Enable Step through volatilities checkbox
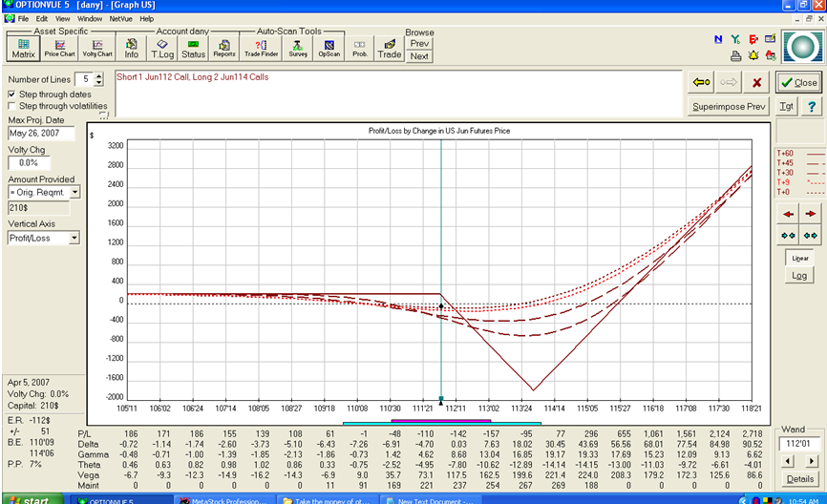This screenshot has width=827, height=504. (11, 106)
